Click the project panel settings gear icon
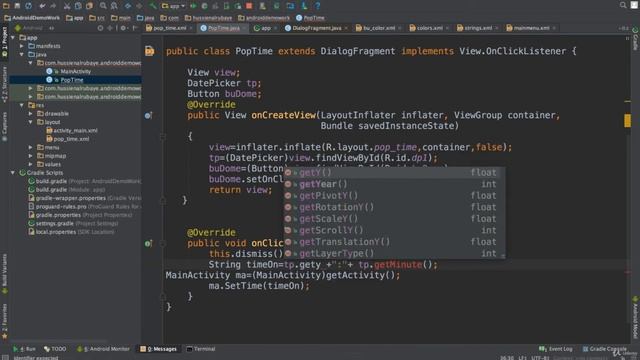640x360 pixels. (x=123, y=28)
